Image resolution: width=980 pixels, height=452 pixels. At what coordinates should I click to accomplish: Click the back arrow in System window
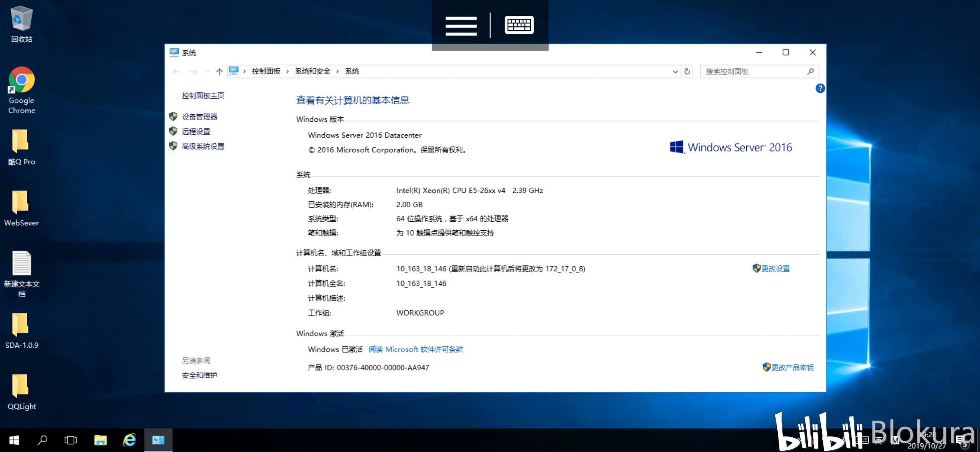click(x=176, y=72)
